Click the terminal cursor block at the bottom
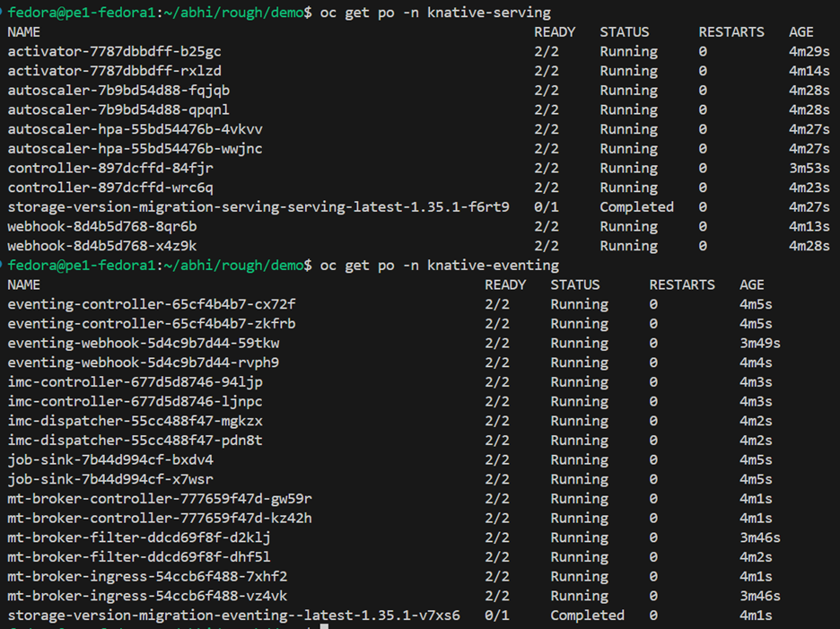This screenshot has height=629, width=840. click(324, 626)
